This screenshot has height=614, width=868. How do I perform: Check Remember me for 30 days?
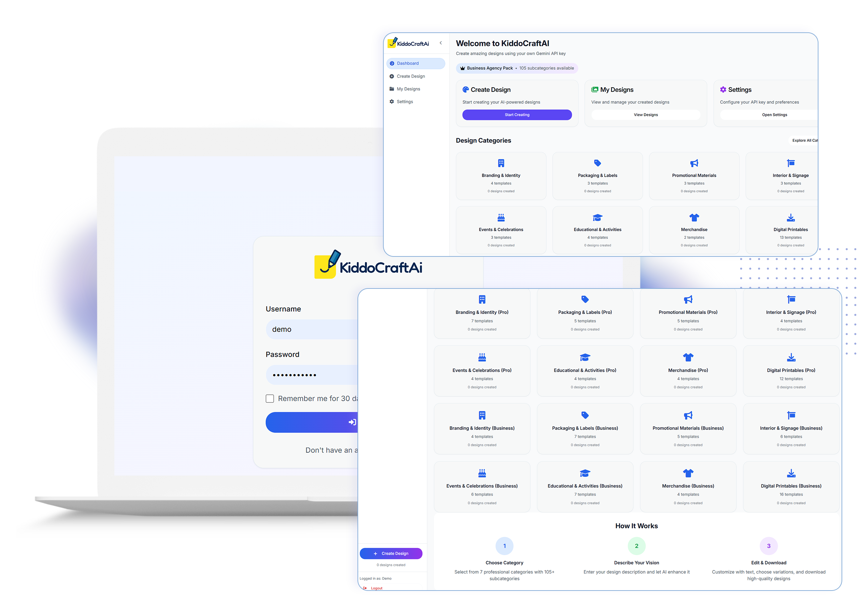coord(270,399)
